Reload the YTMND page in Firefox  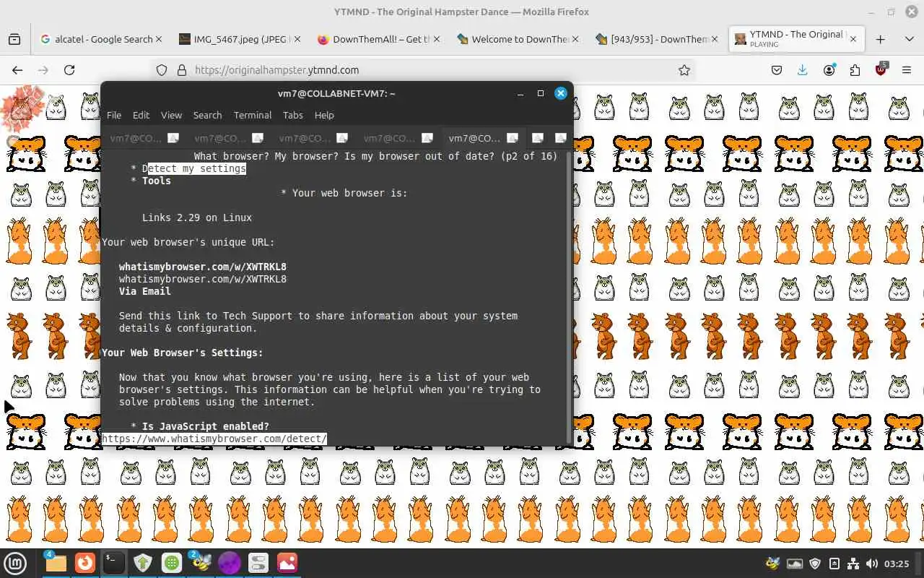click(69, 70)
